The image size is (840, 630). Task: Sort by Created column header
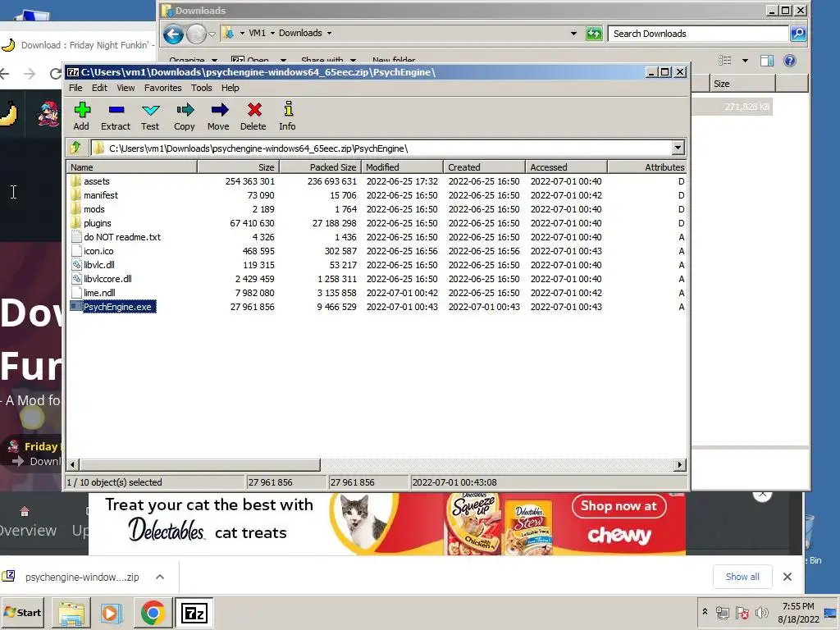(x=484, y=167)
